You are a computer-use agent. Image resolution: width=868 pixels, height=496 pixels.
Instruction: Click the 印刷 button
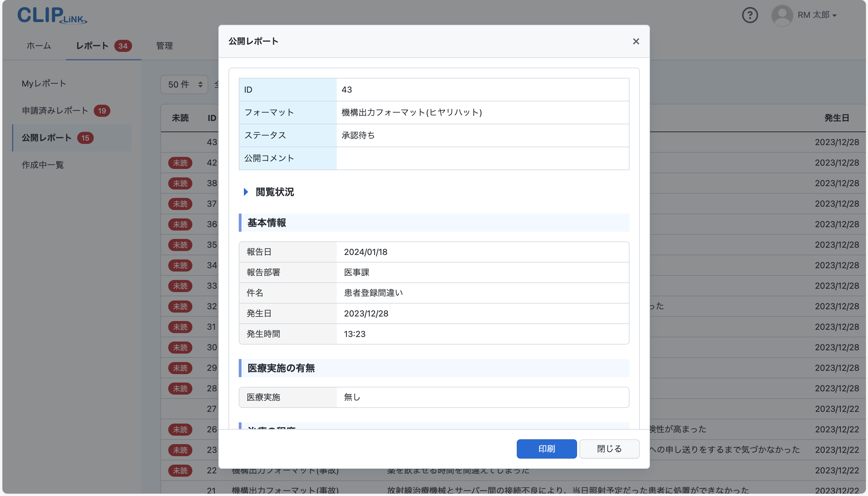pyautogui.click(x=547, y=449)
